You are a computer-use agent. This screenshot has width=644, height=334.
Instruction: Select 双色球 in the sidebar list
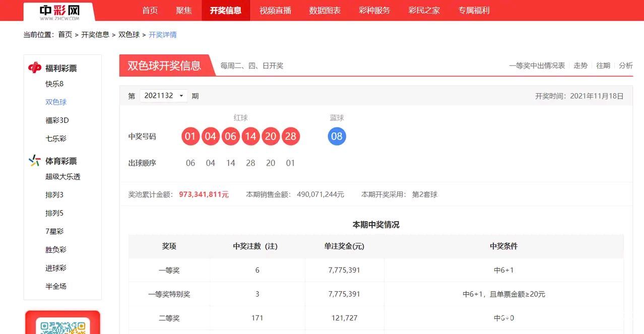tap(56, 102)
